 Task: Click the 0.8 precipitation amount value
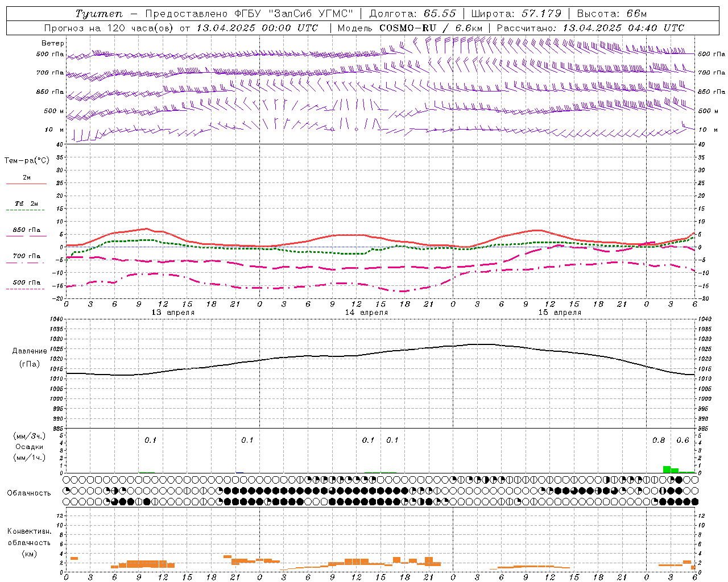[659, 440]
